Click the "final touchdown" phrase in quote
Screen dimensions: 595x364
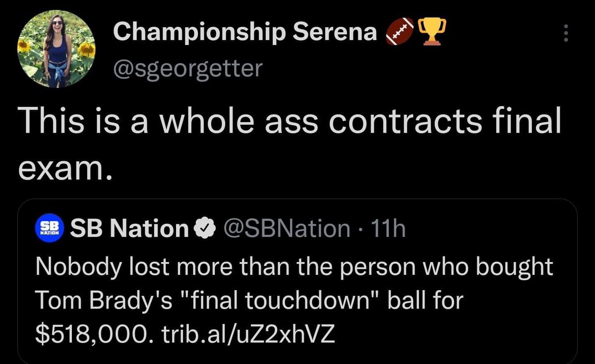click(x=269, y=301)
